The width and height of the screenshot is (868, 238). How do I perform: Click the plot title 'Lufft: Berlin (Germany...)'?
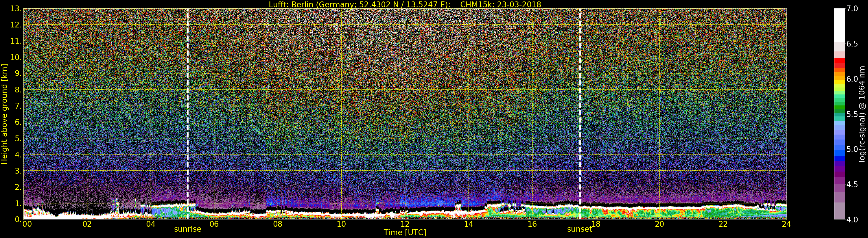(x=405, y=4)
